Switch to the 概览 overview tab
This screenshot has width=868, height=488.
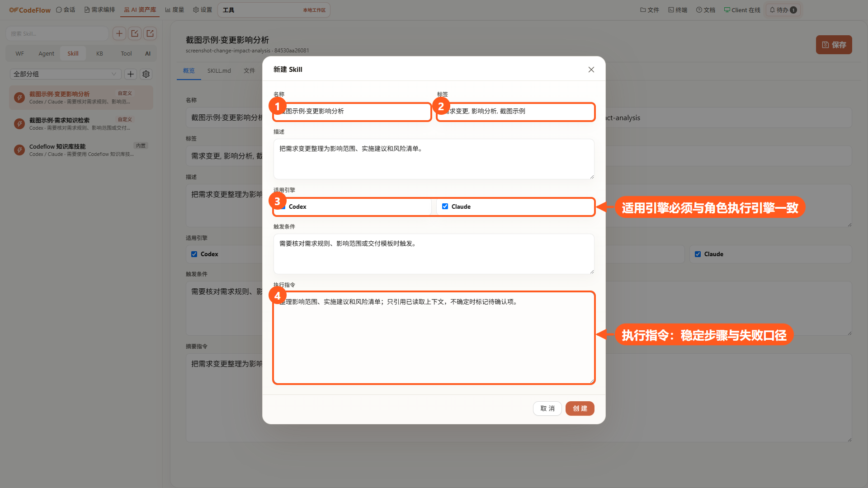pos(189,70)
